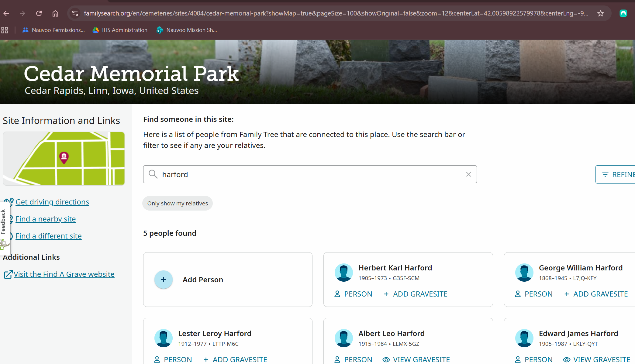Open Nauvoo Mission Sh... bookmark

(187, 30)
